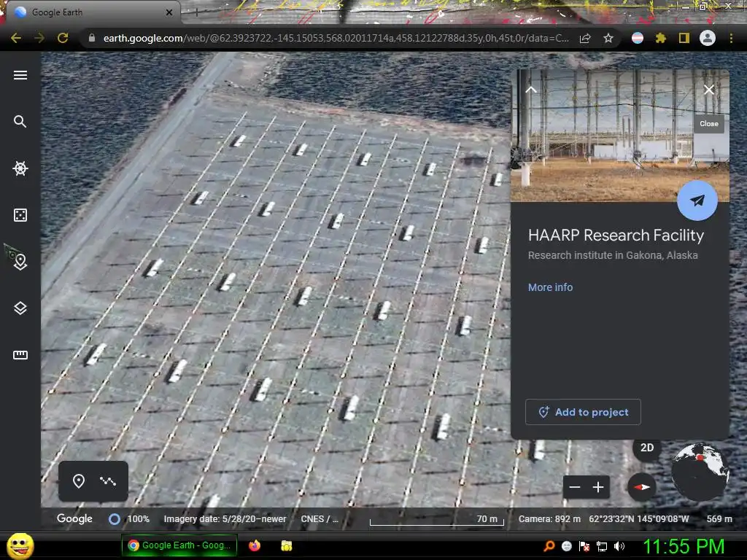The width and height of the screenshot is (747, 560).
Task: Open the Google Earth hamburger menu
Action: 20,75
